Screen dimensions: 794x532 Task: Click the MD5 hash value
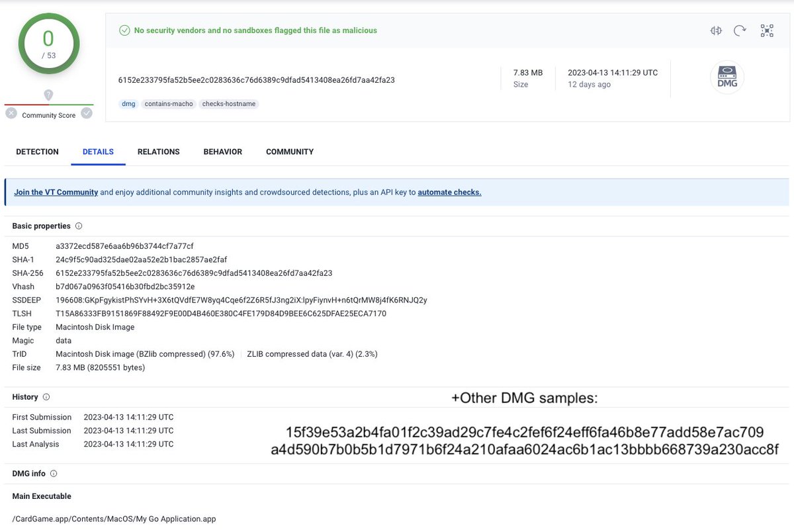124,246
